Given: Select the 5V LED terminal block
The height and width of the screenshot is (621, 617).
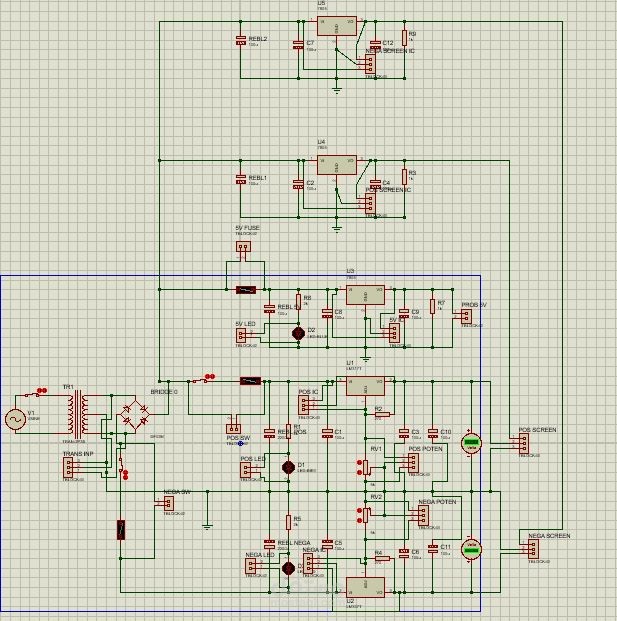Looking at the screenshot, I should 241,336.
